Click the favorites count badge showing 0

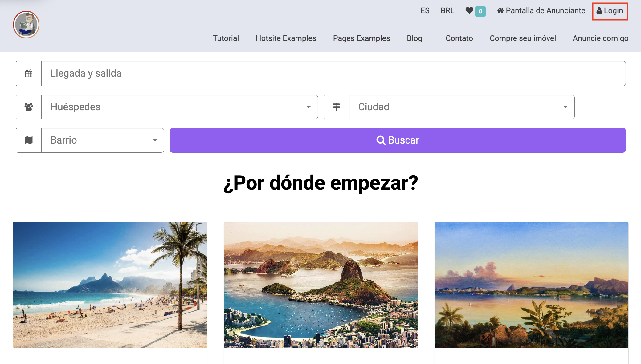point(480,11)
